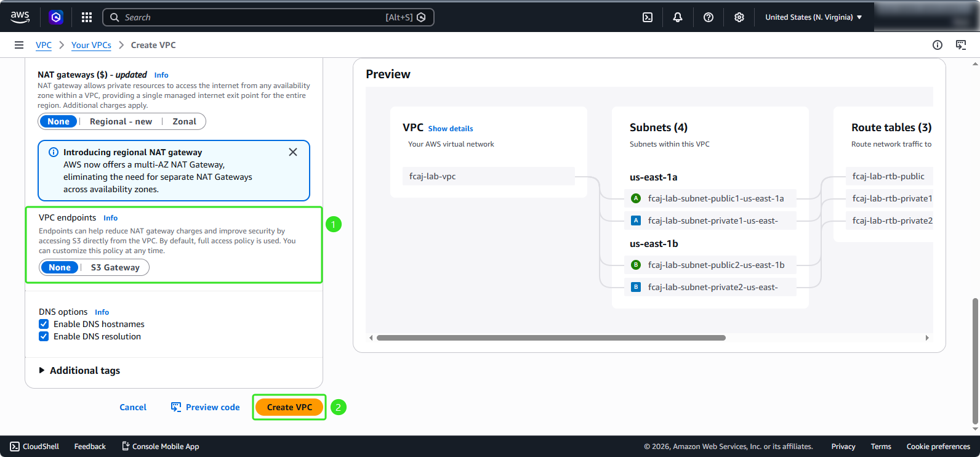Select None for VPC endpoints
The height and width of the screenshot is (457, 980).
(60, 267)
